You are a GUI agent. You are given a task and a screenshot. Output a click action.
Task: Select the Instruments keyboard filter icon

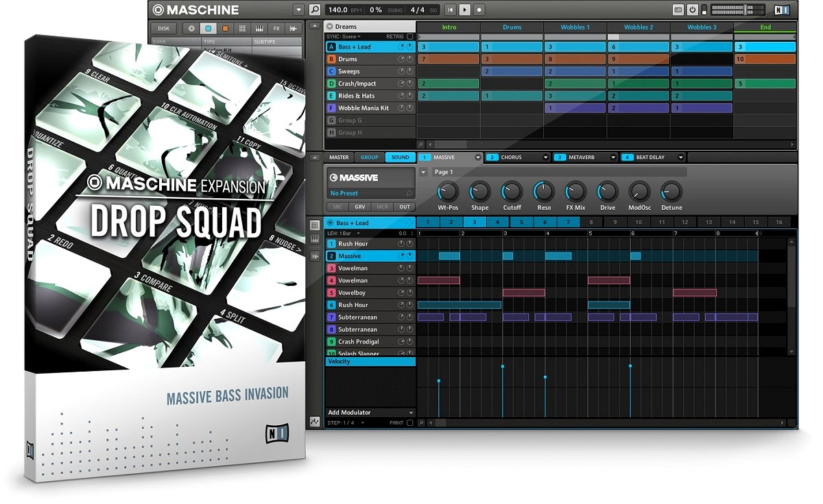(259, 29)
